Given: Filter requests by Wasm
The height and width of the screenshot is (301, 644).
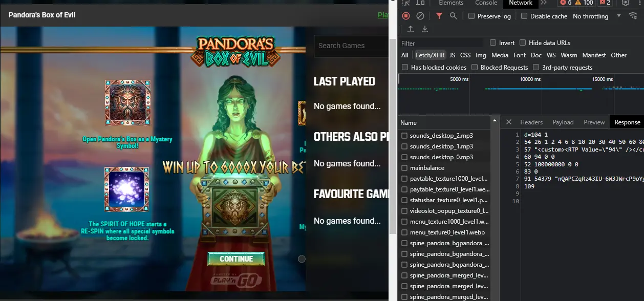Looking at the screenshot, I should point(569,55).
